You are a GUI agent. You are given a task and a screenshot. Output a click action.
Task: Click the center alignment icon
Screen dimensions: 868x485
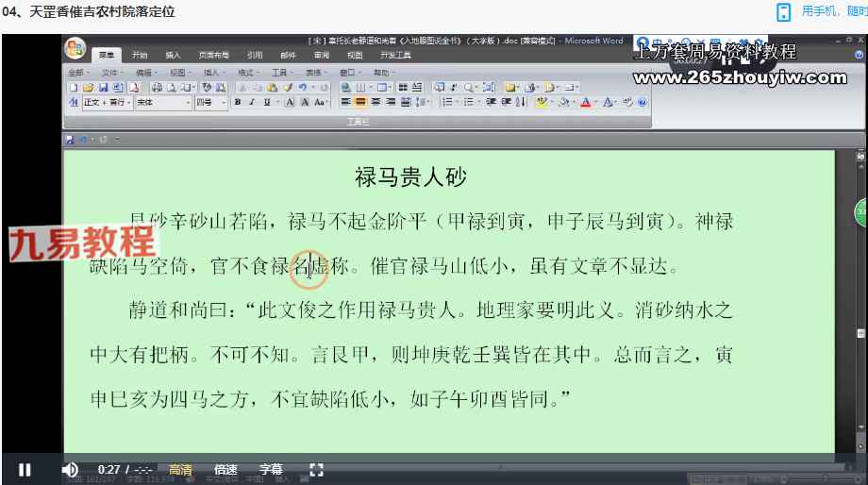pyautogui.click(x=360, y=102)
